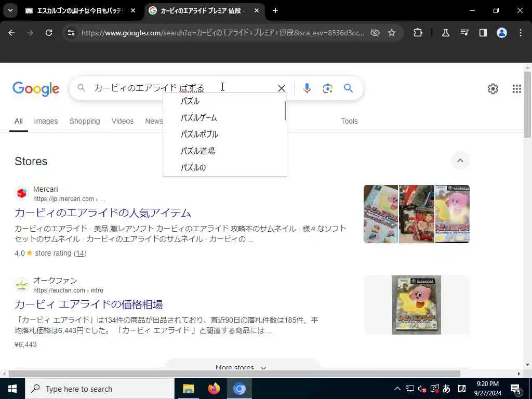
Task: Click the page vertical scrollbar thumb
Action: coord(527,104)
